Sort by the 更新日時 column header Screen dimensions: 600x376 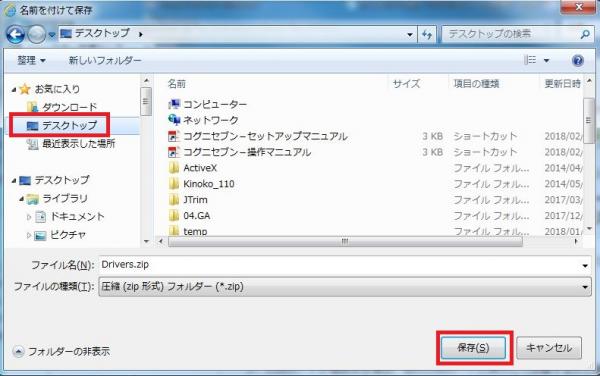click(562, 84)
